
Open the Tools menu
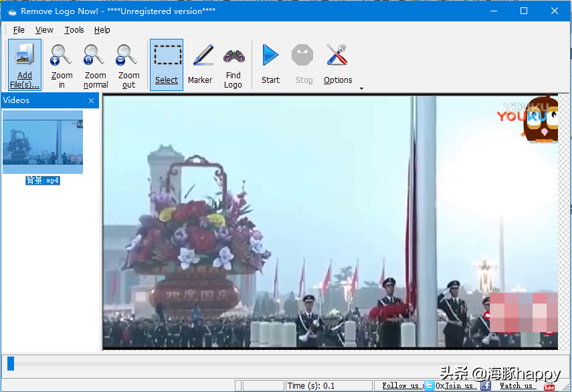click(x=74, y=30)
